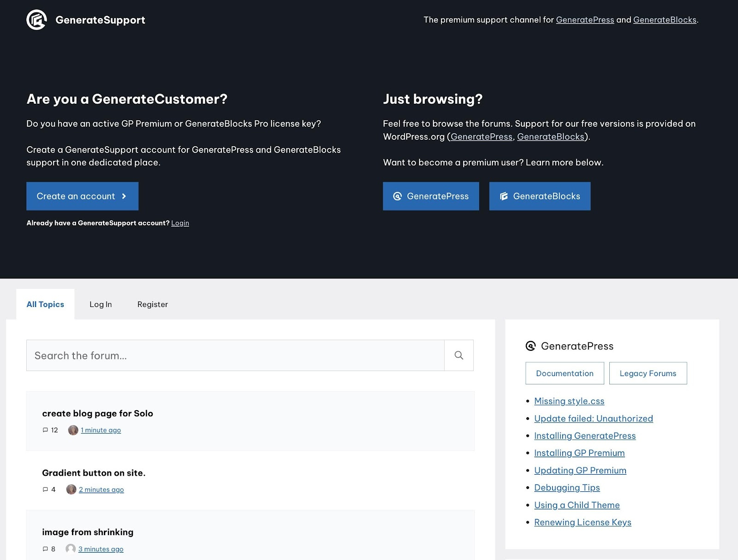
Task: Click the GeneratePress icon in the sidebar heading
Action: (x=531, y=346)
